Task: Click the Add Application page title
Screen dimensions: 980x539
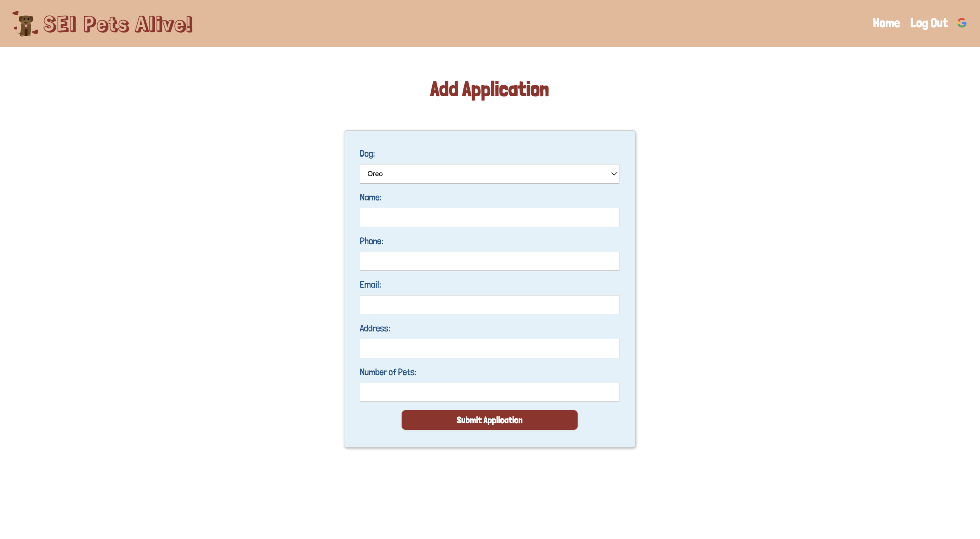Action: point(489,88)
